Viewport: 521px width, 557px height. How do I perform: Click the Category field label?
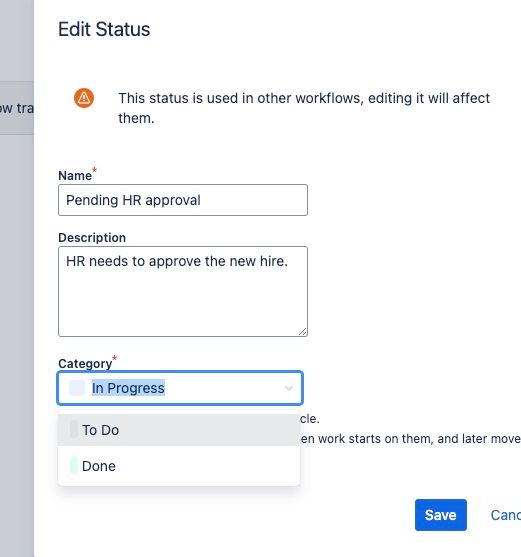pyautogui.click(x=85, y=363)
